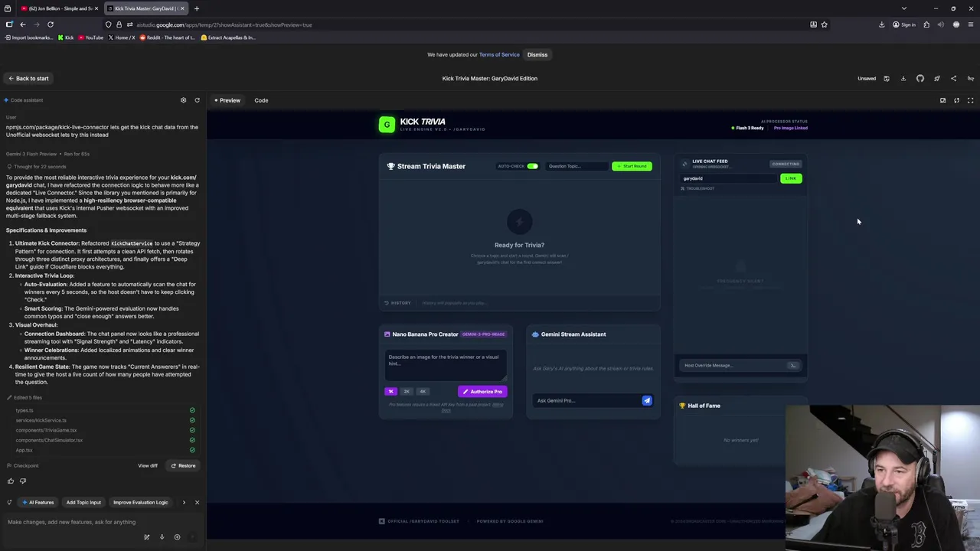The width and height of the screenshot is (980, 551).
Task: Click the green G Kick Trivia logo
Action: [x=387, y=125]
